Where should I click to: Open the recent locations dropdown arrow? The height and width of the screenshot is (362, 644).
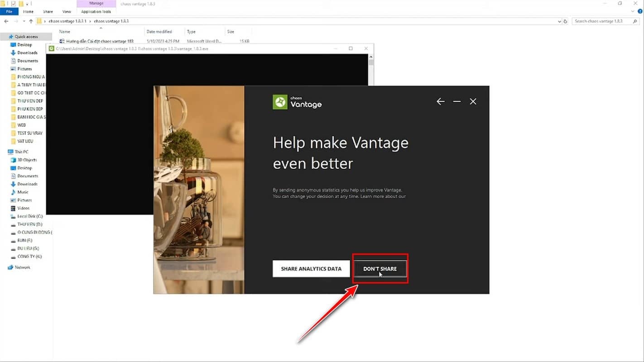click(x=24, y=21)
